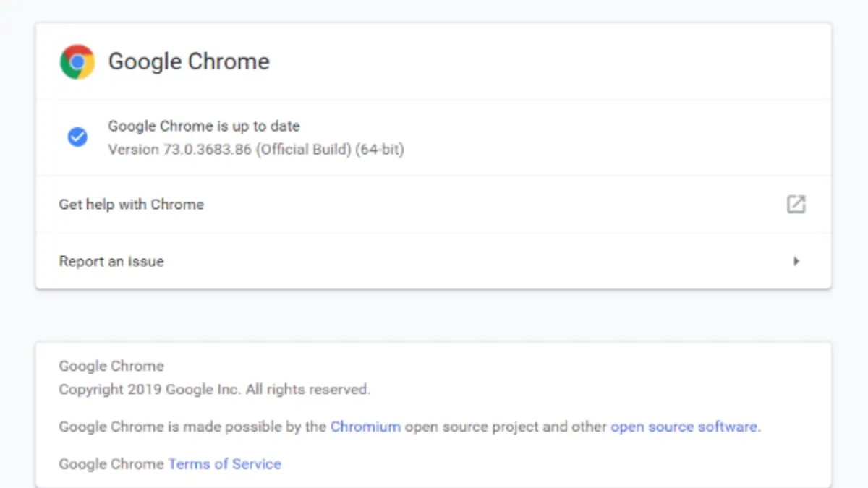Screen dimensions: 868x488
Task: Click 'Google Chrome' text before Terms of Service
Action: [111, 464]
